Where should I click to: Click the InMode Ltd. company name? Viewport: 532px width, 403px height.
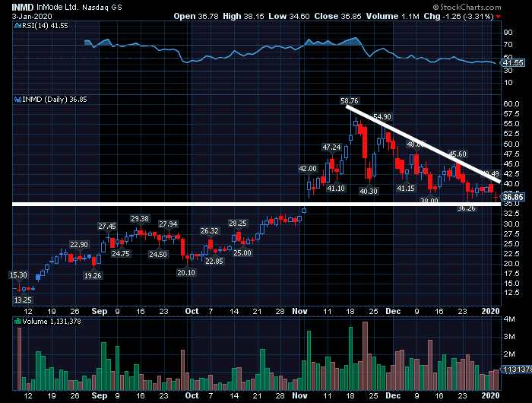tap(58, 7)
